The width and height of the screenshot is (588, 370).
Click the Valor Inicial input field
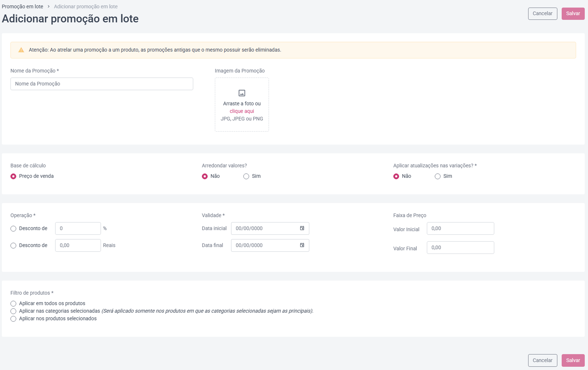coord(460,229)
